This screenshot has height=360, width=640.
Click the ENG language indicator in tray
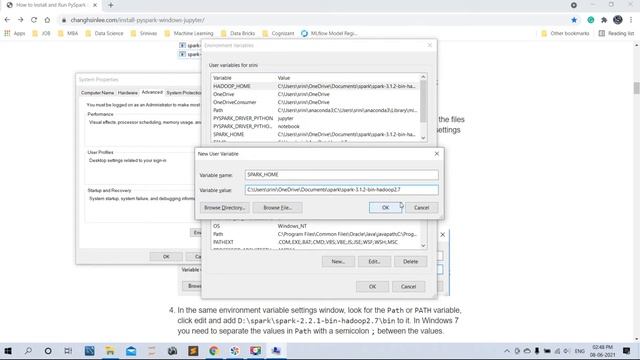(579, 351)
